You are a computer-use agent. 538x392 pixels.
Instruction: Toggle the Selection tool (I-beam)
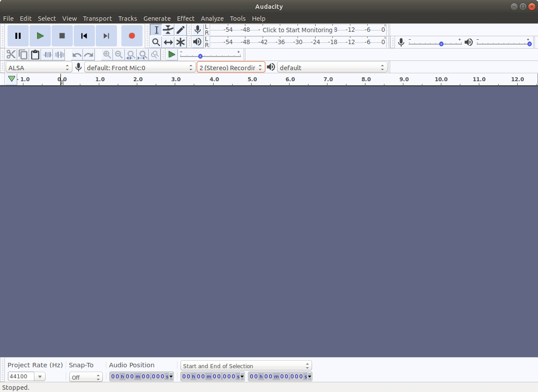pyautogui.click(x=156, y=30)
